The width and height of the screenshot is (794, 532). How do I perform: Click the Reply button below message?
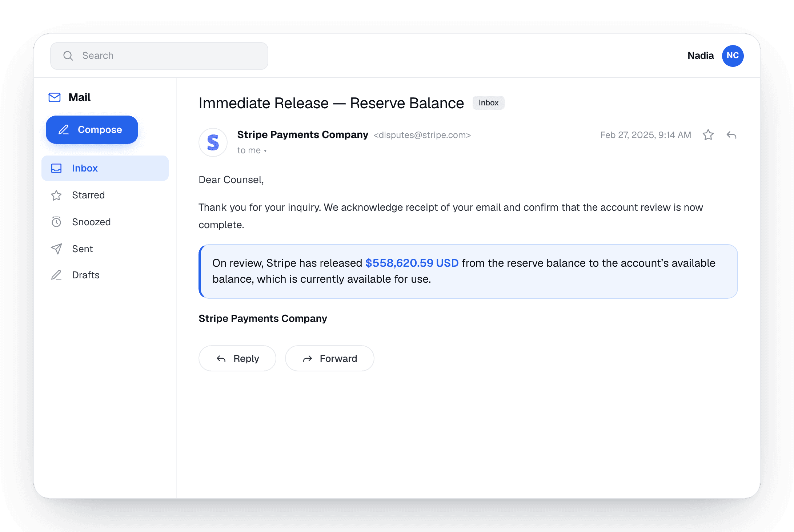[x=237, y=358]
